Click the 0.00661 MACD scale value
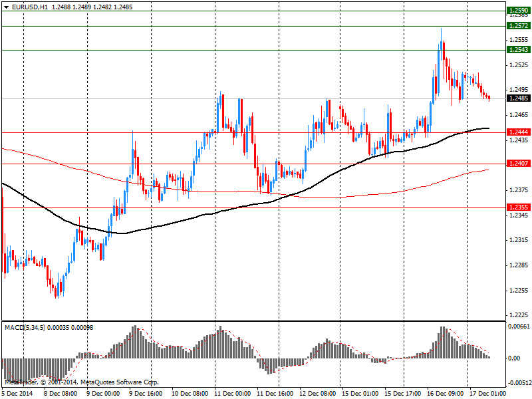 click(x=519, y=327)
